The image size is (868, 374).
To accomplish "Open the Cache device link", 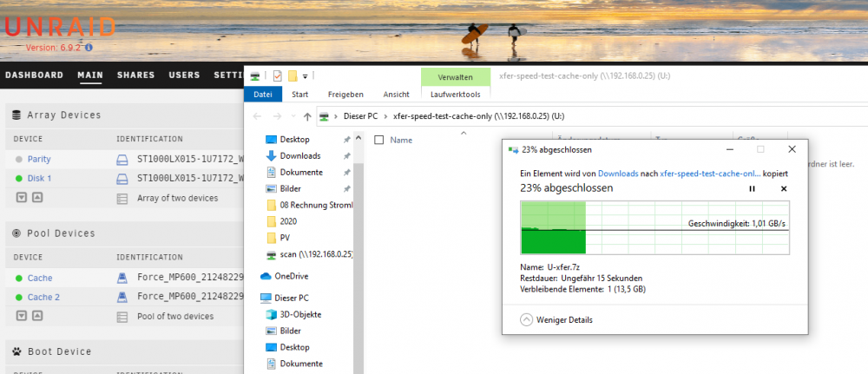I will click(40, 279).
